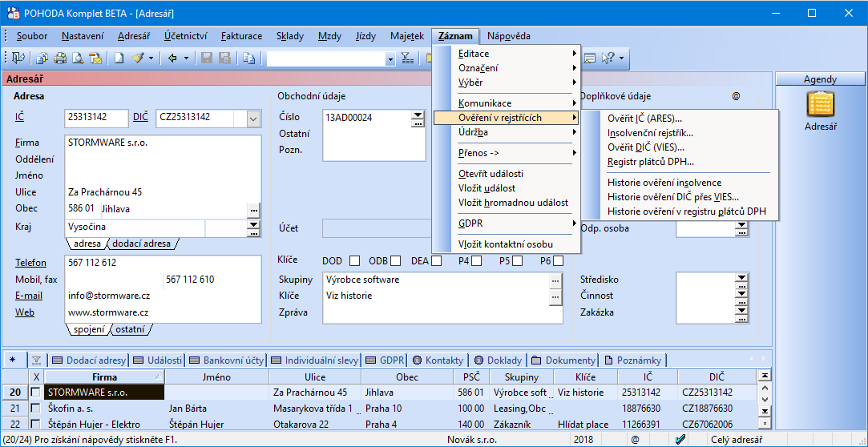Click scroll down arrow of table scrollbar
This screenshot has width=868, height=447.
tap(765, 398)
